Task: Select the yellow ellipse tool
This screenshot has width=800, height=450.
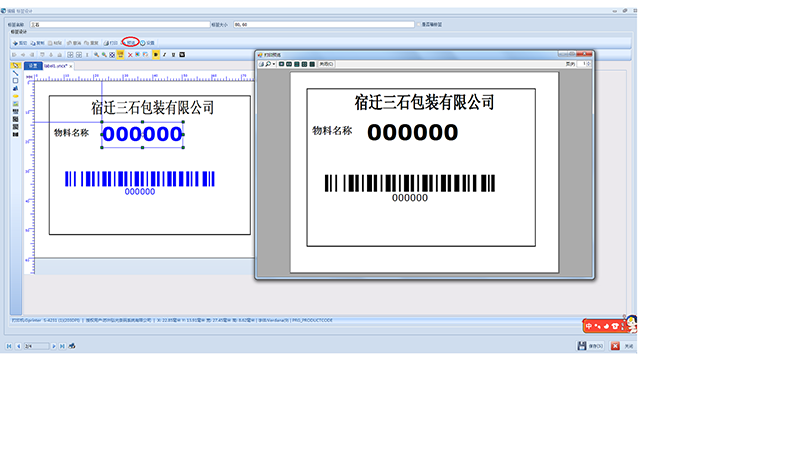Action: pos(15,96)
